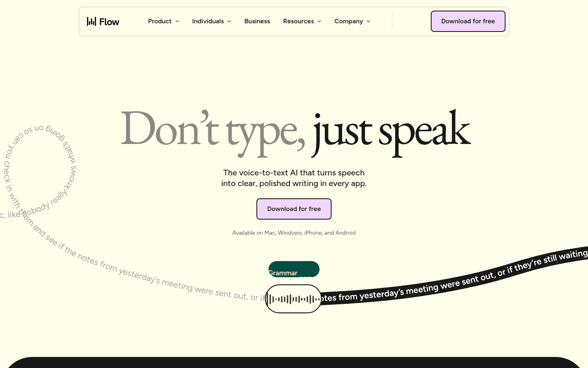
Task: Click the hero Download for free button
Action: [294, 209]
